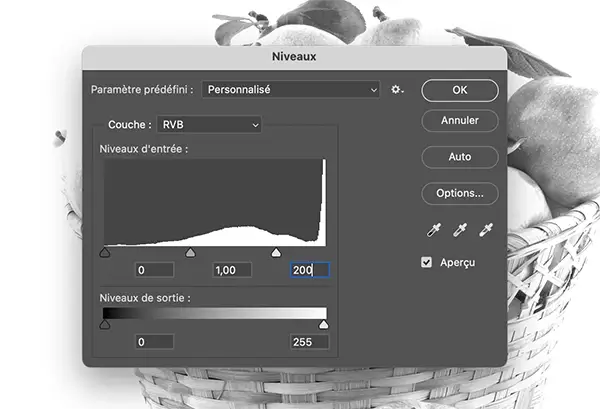Click the output black slider handle

[105, 325]
